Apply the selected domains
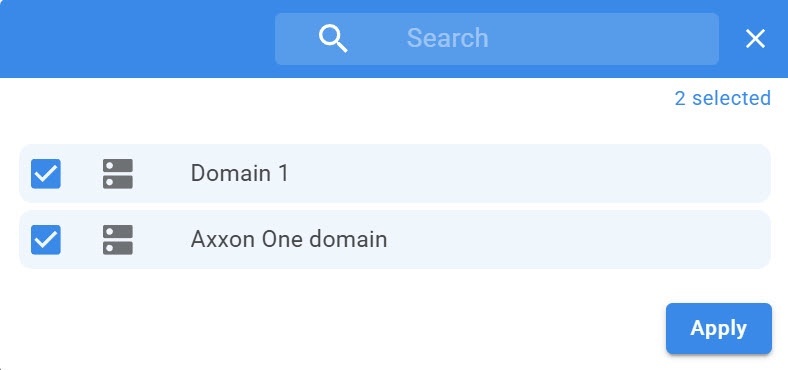This screenshot has width=788, height=370. 719,328
